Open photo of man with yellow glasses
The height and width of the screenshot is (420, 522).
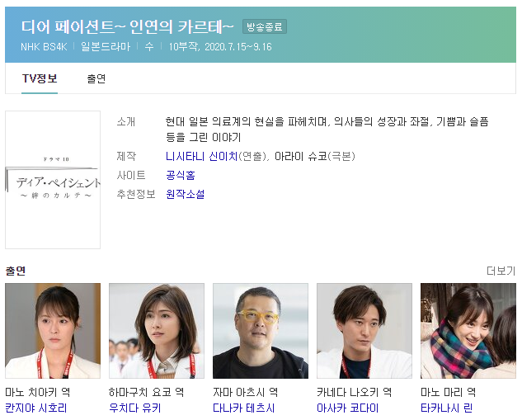[x=261, y=331]
